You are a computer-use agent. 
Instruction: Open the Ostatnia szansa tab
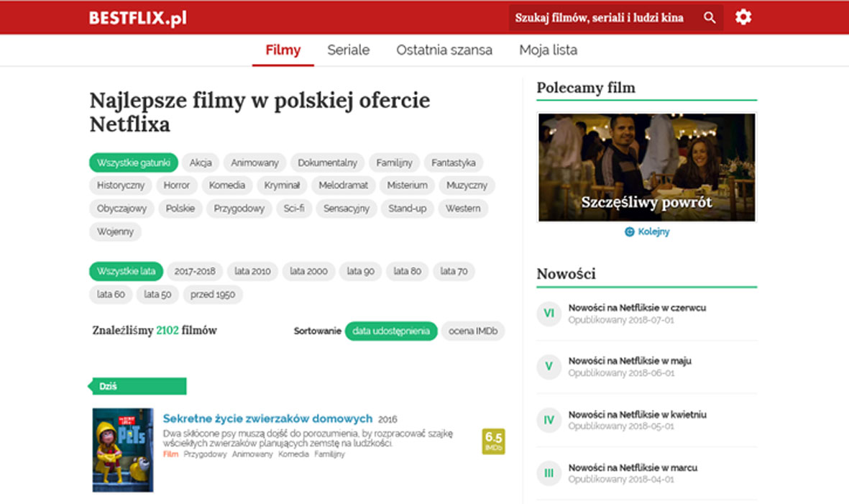point(444,50)
